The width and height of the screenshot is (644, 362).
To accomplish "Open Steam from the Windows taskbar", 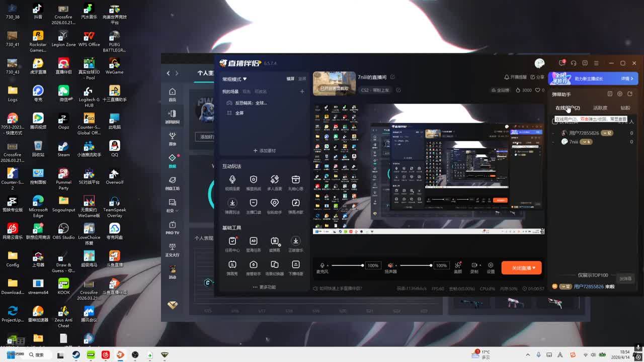I will pyautogui.click(x=75, y=355).
